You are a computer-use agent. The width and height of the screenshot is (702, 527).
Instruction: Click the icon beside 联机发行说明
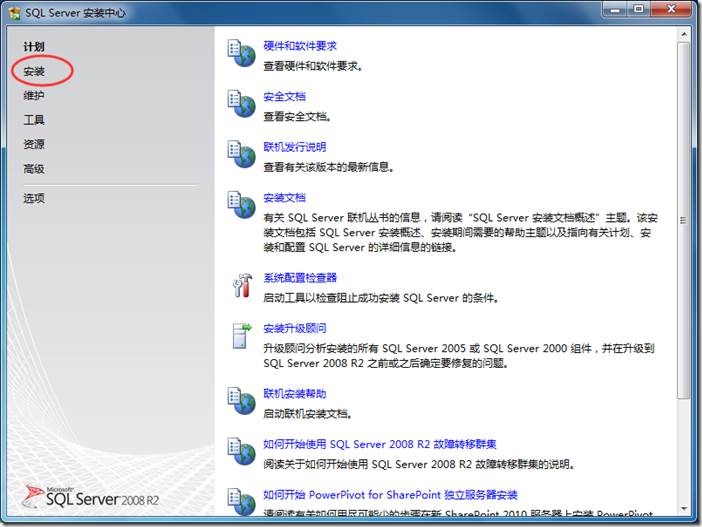point(241,154)
